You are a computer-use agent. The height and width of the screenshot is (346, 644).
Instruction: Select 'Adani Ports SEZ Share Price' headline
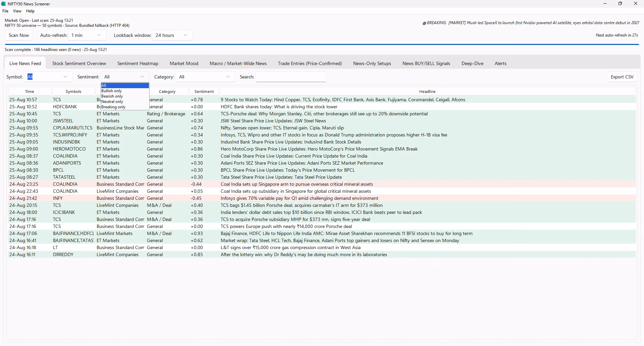[x=302, y=163]
